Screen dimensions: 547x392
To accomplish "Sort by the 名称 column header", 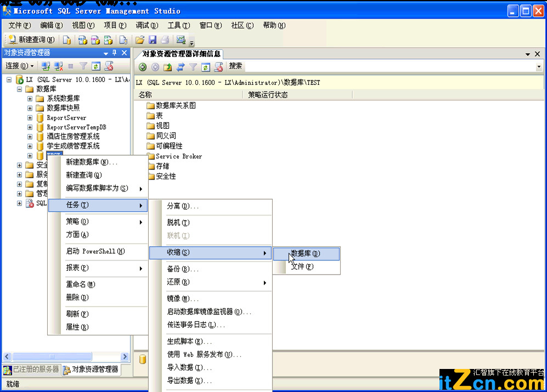I will pyautogui.click(x=188, y=95).
